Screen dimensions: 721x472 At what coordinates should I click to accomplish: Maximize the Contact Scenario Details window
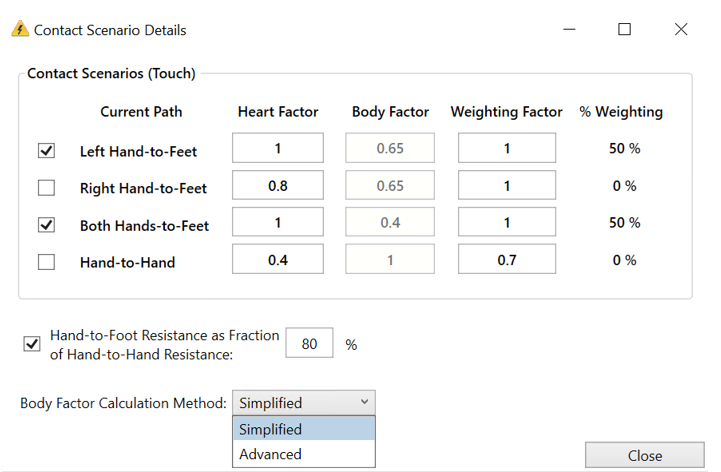point(624,29)
